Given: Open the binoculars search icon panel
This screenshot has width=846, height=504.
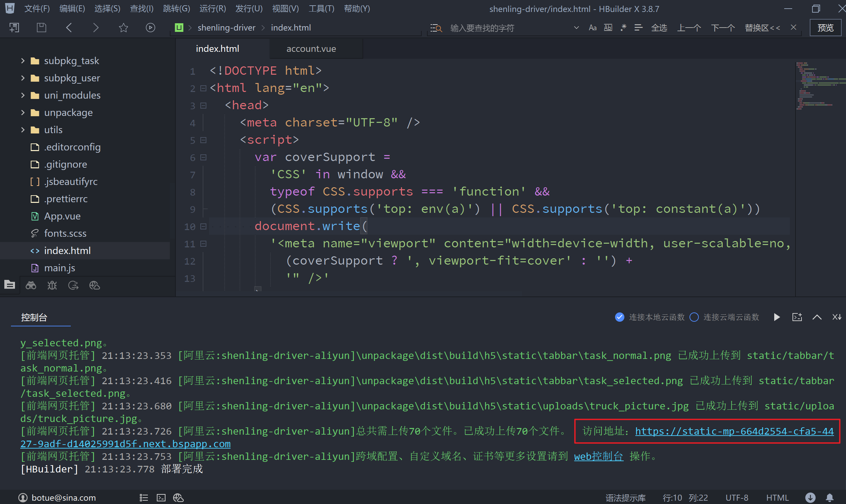Looking at the screenshot, I should (x=31, y=286).
